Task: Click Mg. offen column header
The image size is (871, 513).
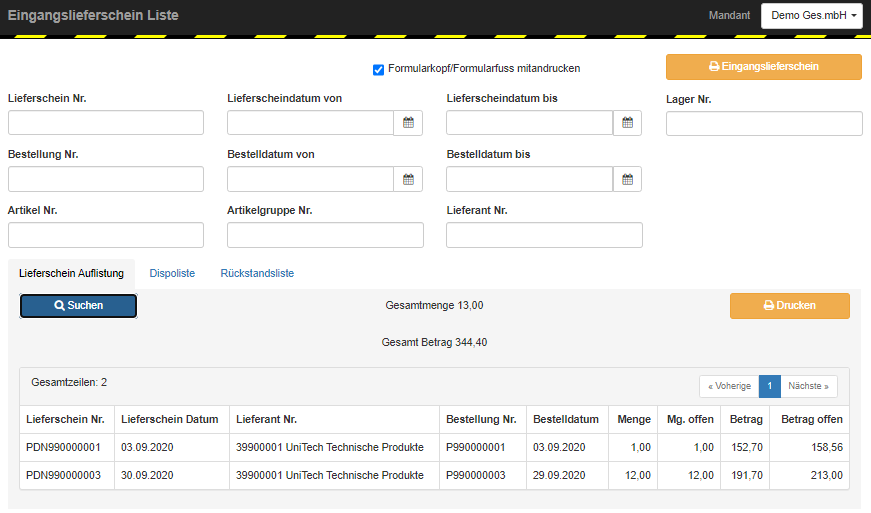Action: pos(690,420)
